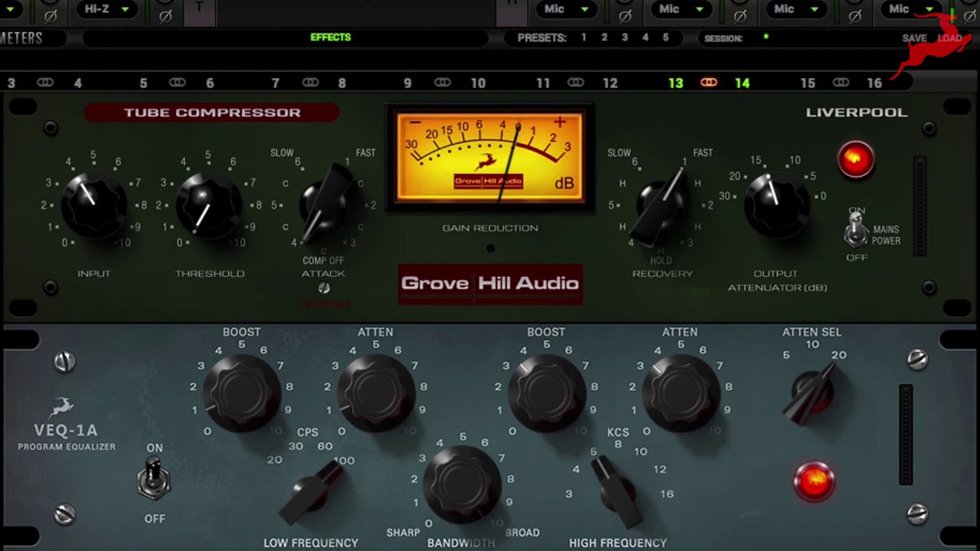Click the 16 KCS high frequency label
This screenshot has height=551, width=980.
point(667,494)
